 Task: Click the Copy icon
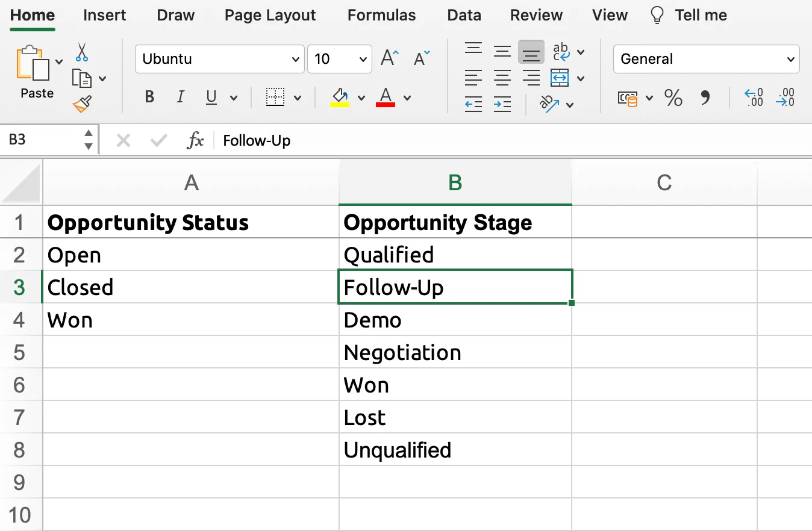[83, 77]
